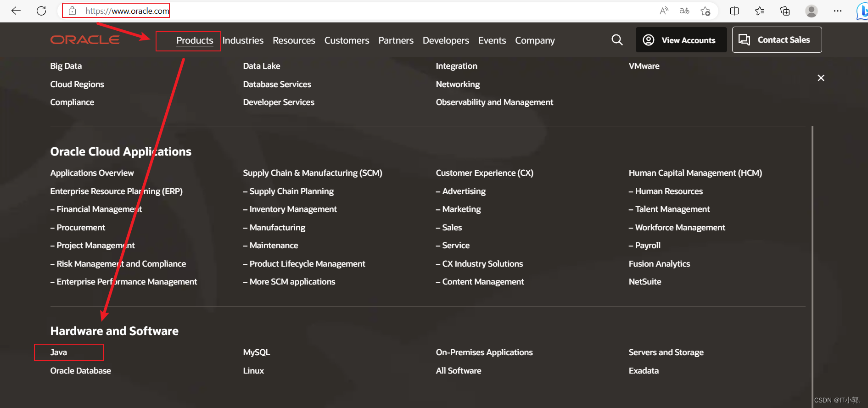Image resolution: width=868 pixels, height=408 pixels.
Task: Toggle split screen icon
Action: tap(734, 11)
